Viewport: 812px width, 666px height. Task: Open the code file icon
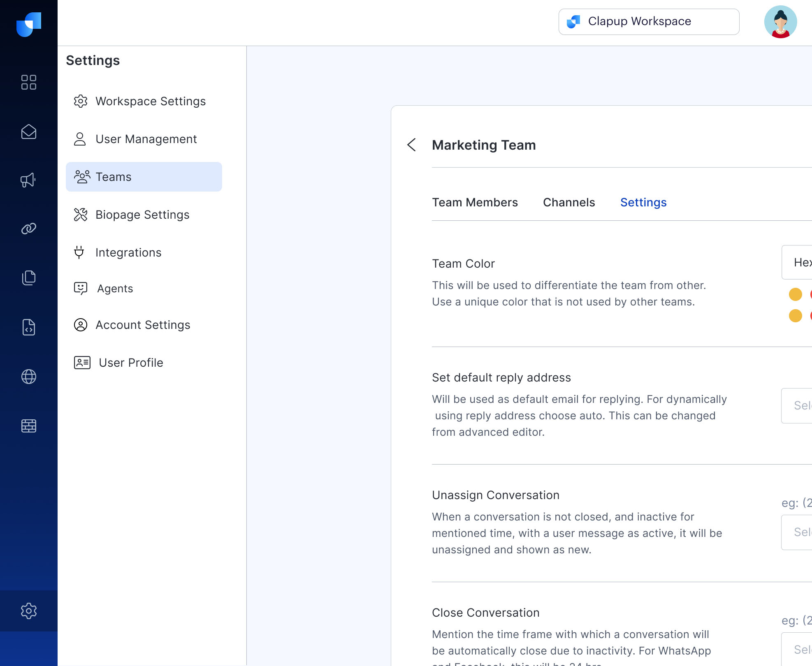(x=29, y=327)
